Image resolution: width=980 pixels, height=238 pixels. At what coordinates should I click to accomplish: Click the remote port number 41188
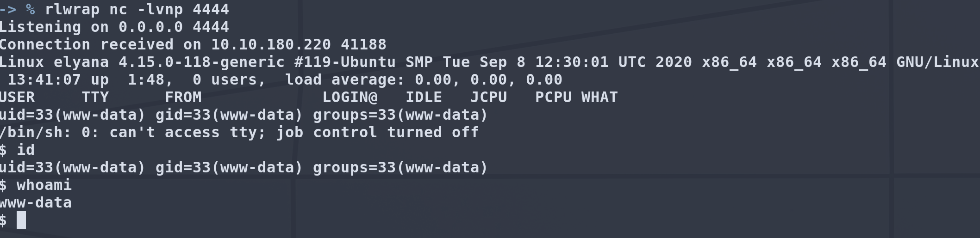click(x=363, y=44)
